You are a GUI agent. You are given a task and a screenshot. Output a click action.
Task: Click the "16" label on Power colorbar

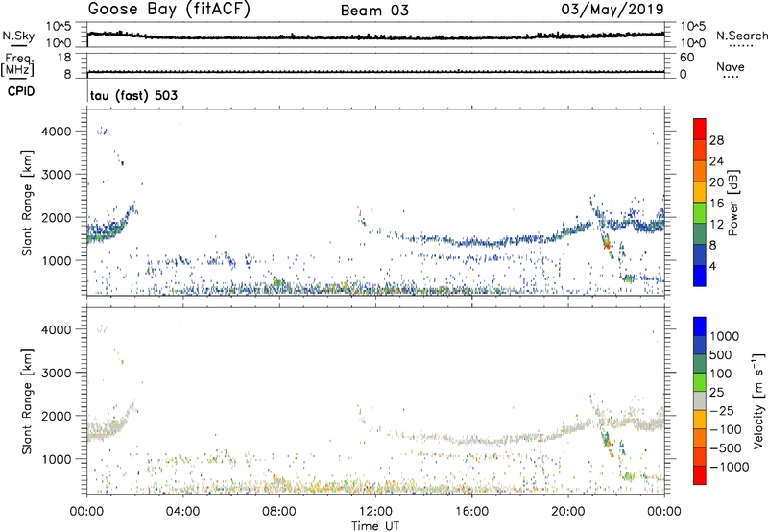pos(716,204)
